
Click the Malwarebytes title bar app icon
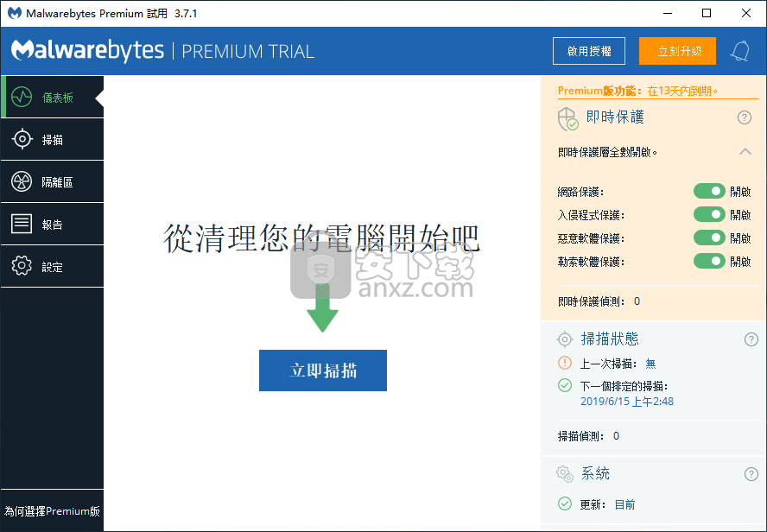pyautogui.click(x=14, y=13)
